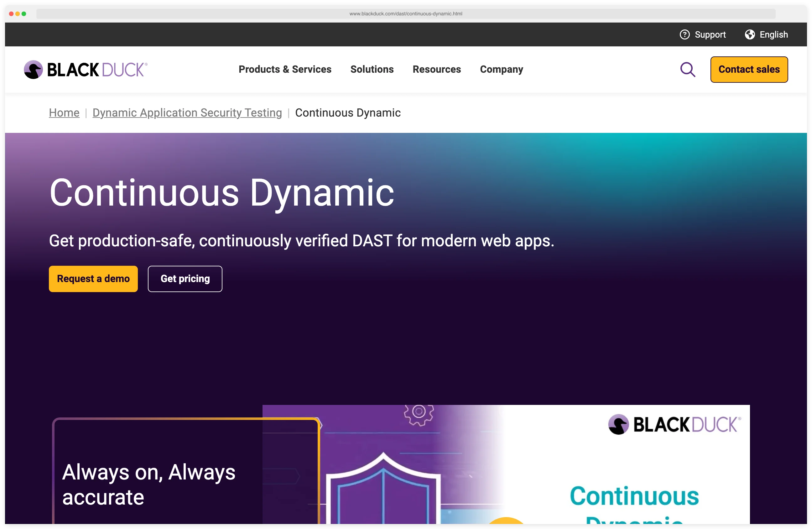Click the Request a demo button

pos(93,279)
